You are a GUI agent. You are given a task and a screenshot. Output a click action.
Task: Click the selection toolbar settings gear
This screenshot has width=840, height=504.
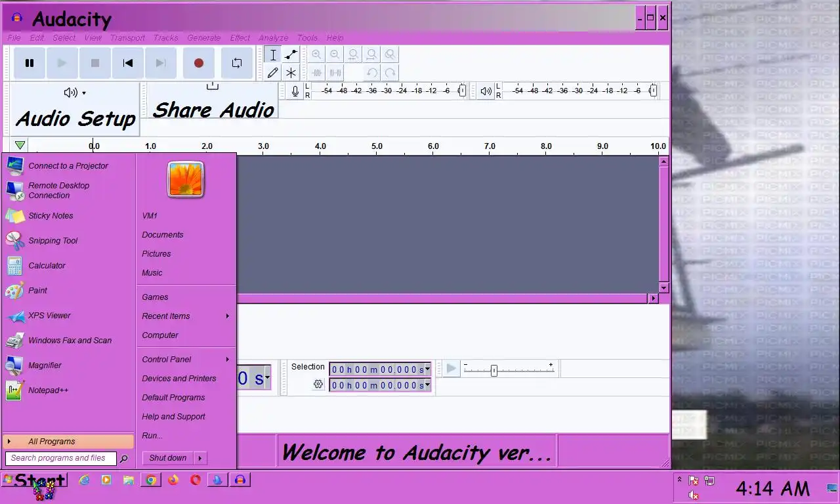(x=318, y=385)
